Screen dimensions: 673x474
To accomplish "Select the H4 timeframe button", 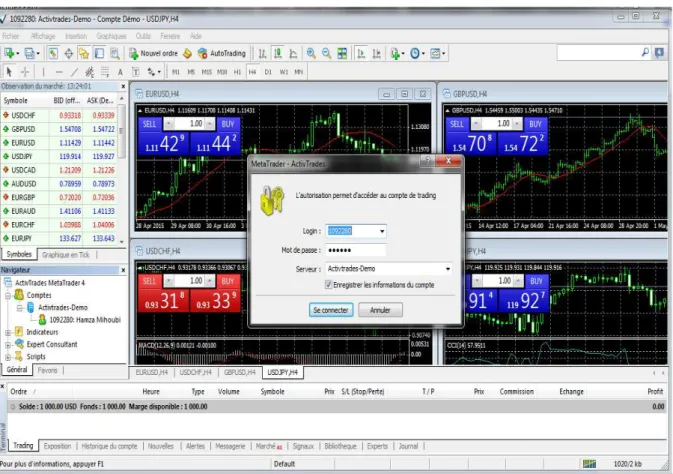I will click(252, 72).
